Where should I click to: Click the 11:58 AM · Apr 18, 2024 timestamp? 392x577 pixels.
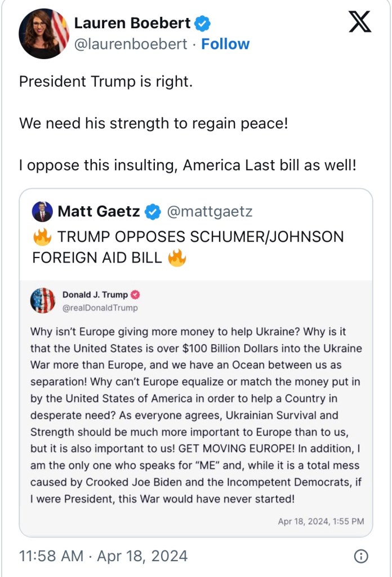103,556
